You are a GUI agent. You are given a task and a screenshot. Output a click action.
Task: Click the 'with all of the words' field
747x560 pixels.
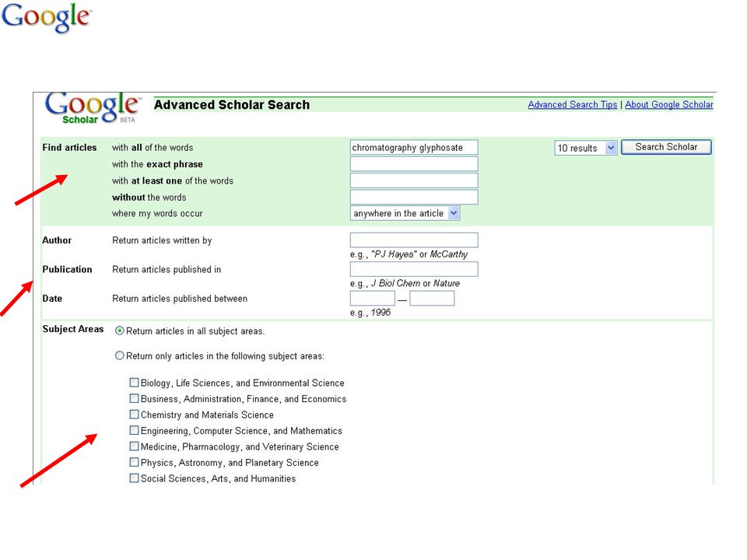tap(414, 147)
